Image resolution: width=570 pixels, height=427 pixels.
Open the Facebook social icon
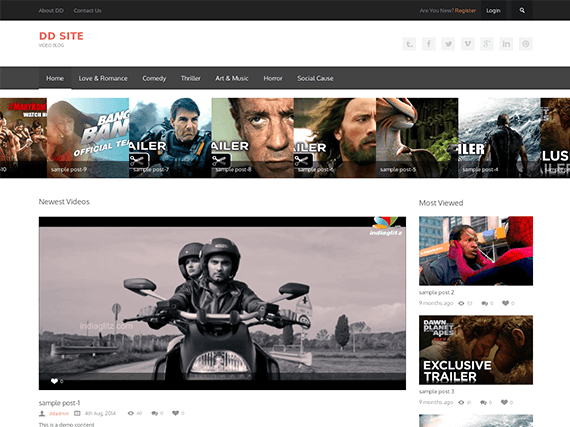(429, 44)
